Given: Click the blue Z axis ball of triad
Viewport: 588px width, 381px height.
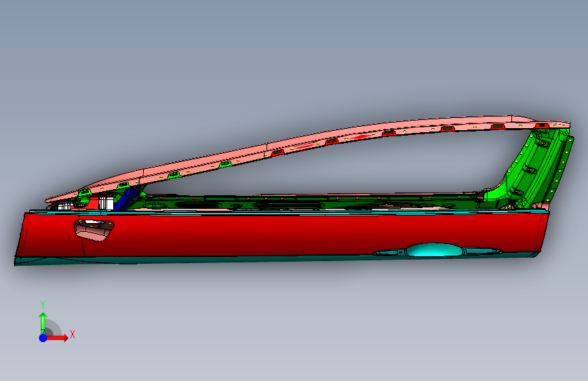Looking at the screenshot, I should pos(43,338).
